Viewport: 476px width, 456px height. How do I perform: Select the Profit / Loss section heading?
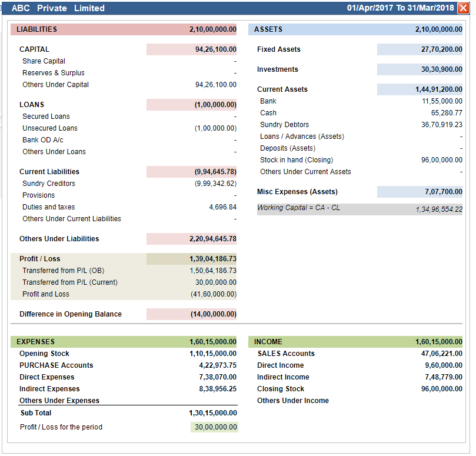point(40,259)
